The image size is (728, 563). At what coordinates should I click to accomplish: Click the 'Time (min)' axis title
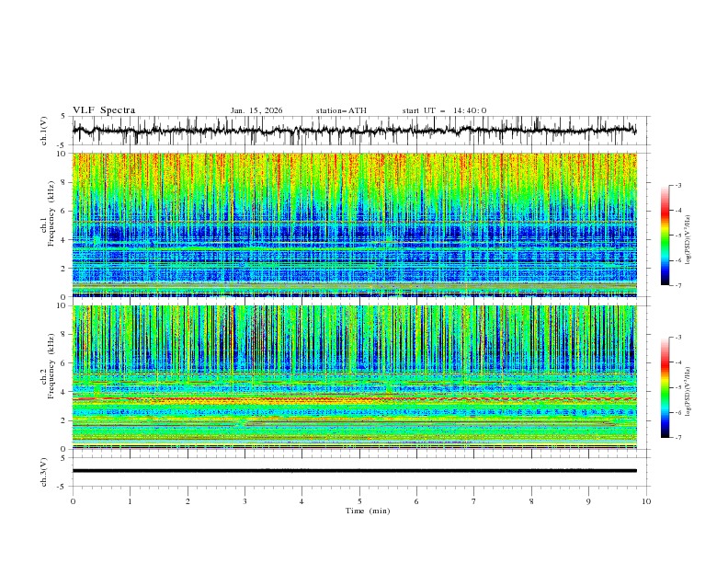[368, 511]
